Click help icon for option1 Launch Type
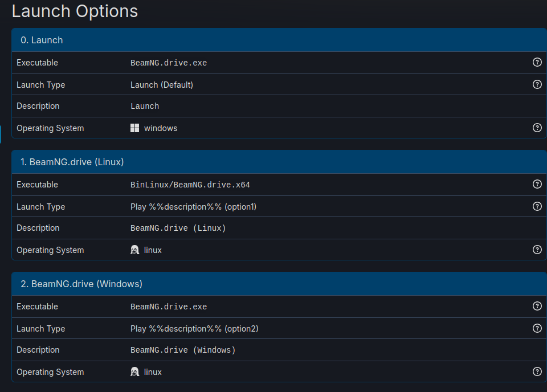This screenshot has width=547, height=392. pos(537,206)
